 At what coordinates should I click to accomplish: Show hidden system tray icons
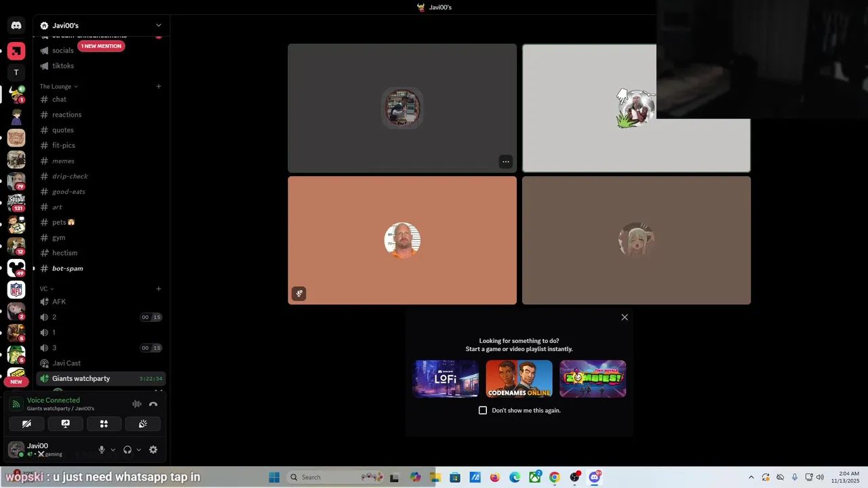[x=751, y=477]
